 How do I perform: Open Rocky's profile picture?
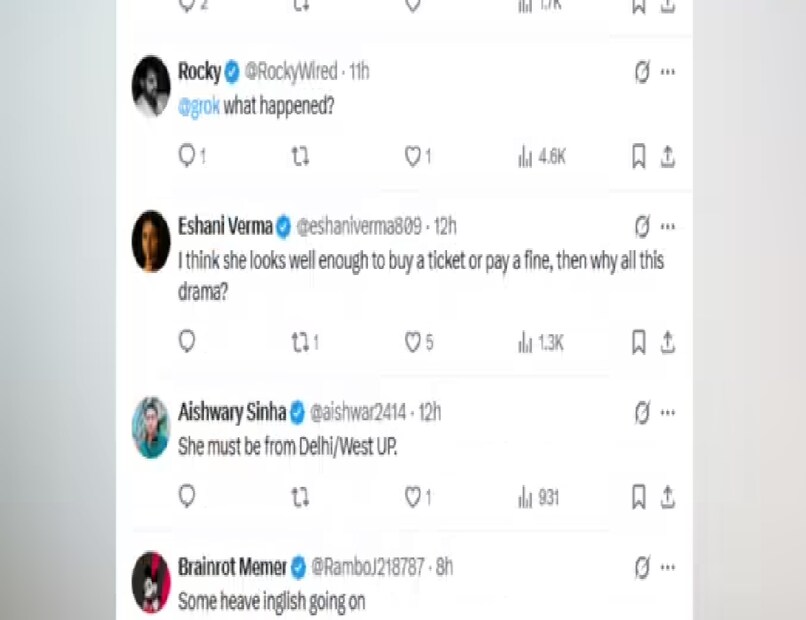coord(151,86)
